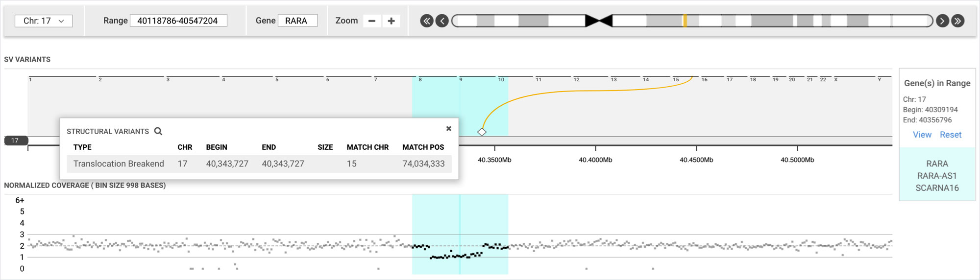Click the translocation breakend diamond marker

pyautogui.click(x=482, y=132)
